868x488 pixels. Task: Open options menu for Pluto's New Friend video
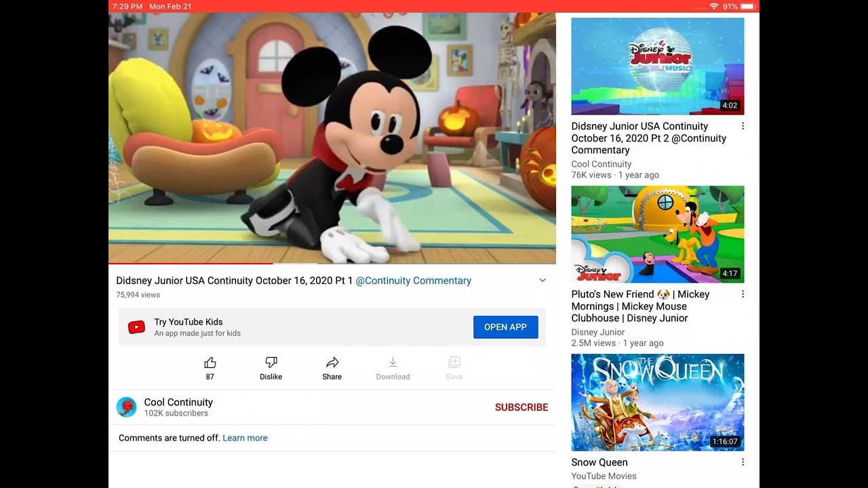click(x=743, y=294)
